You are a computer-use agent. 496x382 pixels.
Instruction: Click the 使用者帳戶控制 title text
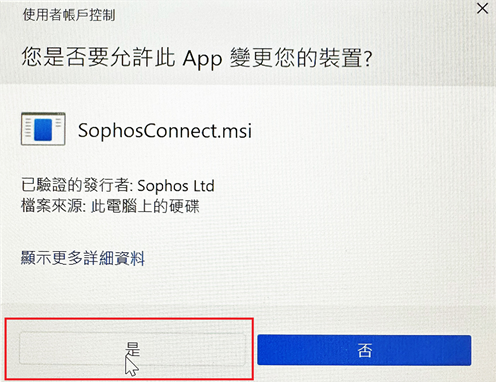coord(69,15)
